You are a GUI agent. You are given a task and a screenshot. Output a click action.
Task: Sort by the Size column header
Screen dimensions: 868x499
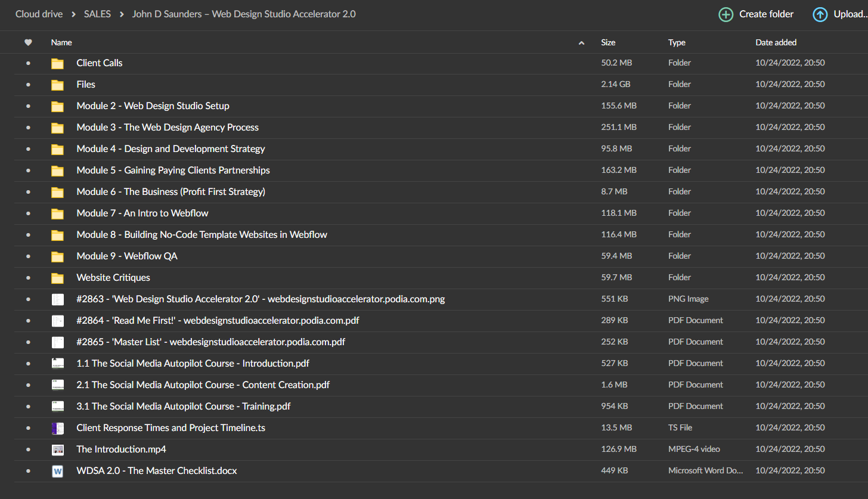tap(608, 42)
